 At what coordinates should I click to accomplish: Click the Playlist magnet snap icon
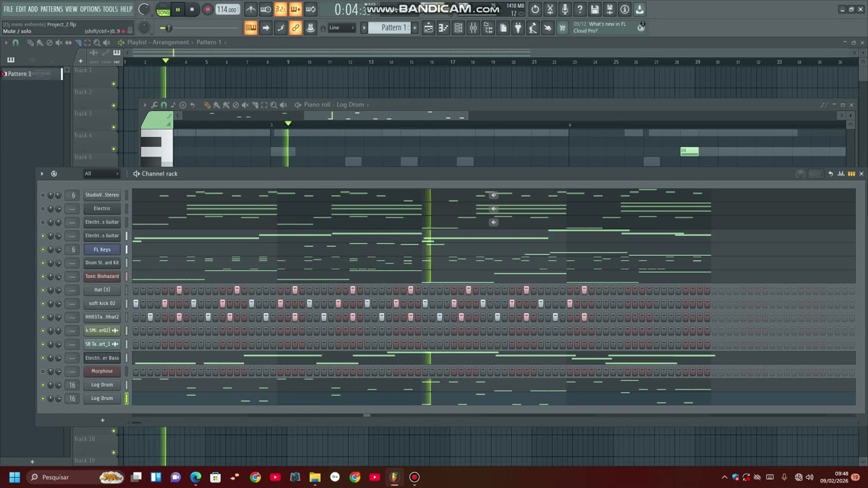(16, 43)
